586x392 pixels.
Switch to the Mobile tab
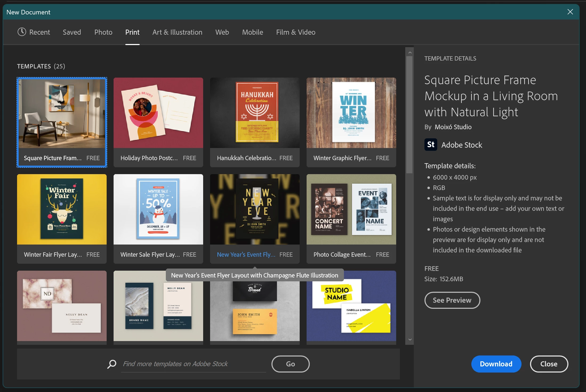(x=252, y=32)
